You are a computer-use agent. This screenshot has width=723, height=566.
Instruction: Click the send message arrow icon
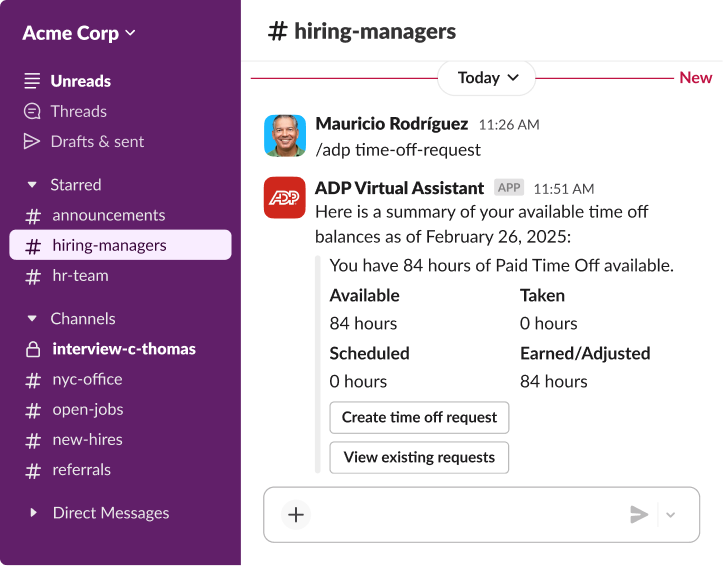(639, 515)
